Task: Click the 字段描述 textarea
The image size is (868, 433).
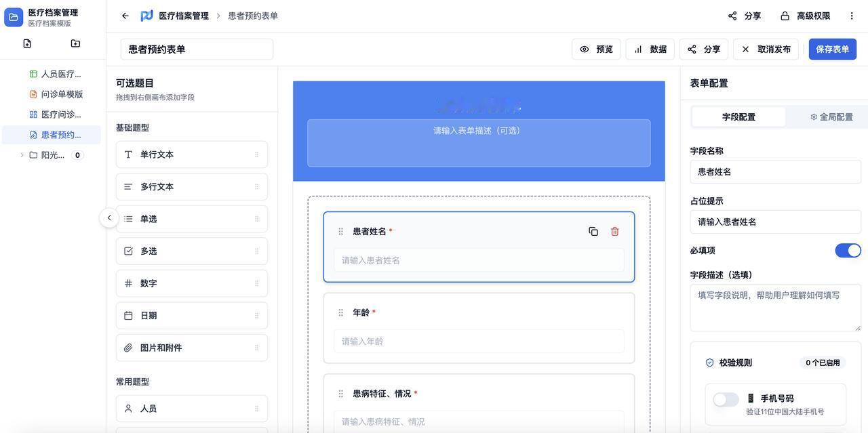Action: tap(775, 308)
